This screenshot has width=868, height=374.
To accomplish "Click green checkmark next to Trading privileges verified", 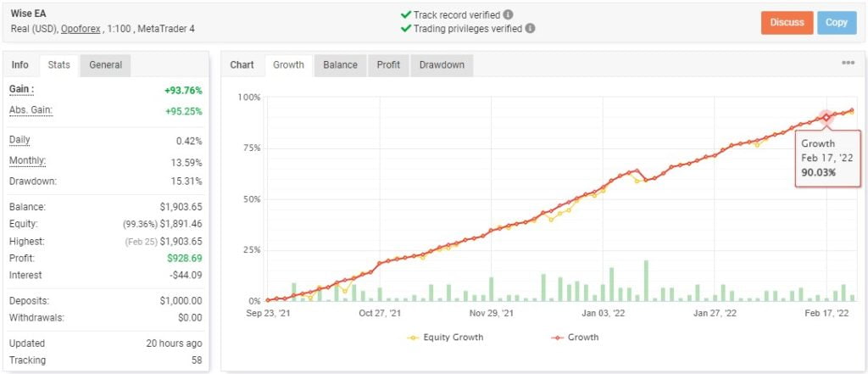I will pos(405,28).
